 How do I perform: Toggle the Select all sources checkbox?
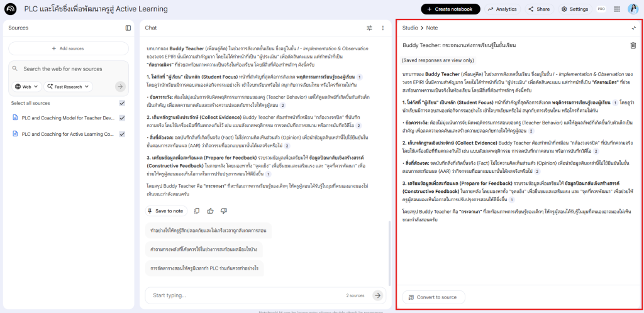point(122,103)
